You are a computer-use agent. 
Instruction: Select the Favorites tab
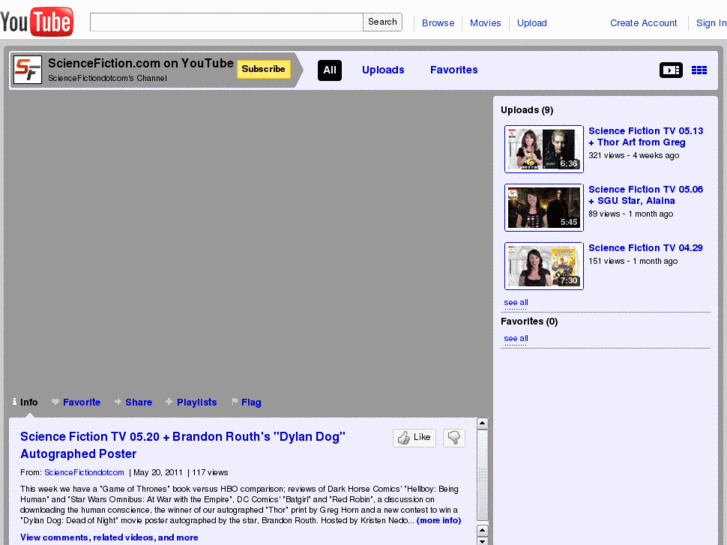454,70
